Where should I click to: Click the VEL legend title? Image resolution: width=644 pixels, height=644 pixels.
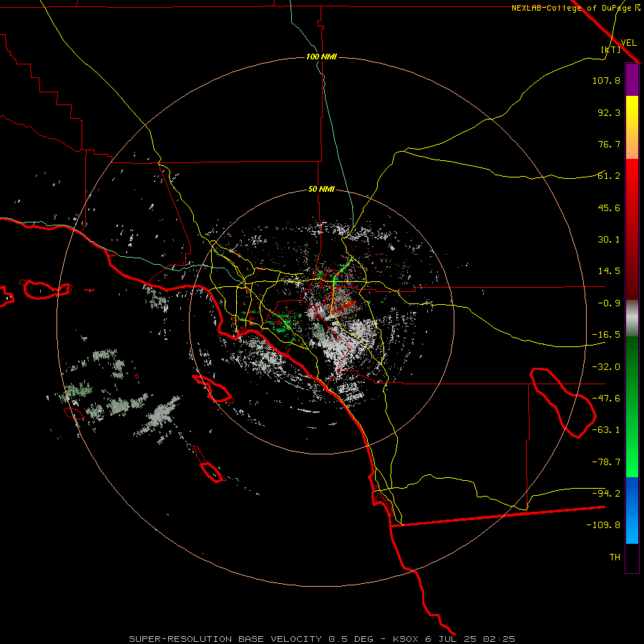coord(628,42)
